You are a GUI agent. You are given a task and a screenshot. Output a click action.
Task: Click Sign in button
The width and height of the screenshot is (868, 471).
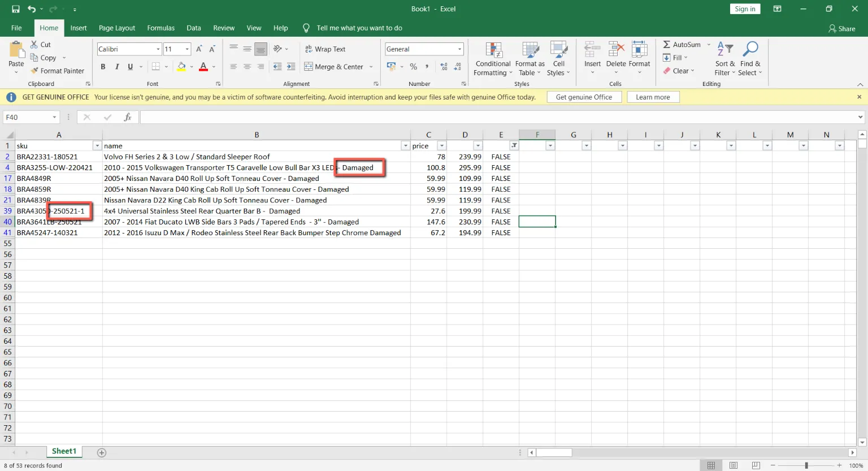pyautogui.click(x=745, y=9)
